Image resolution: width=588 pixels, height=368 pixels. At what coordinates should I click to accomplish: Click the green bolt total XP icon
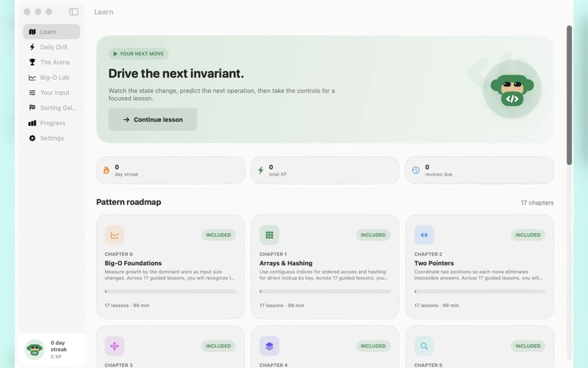[x=261, y=170]
